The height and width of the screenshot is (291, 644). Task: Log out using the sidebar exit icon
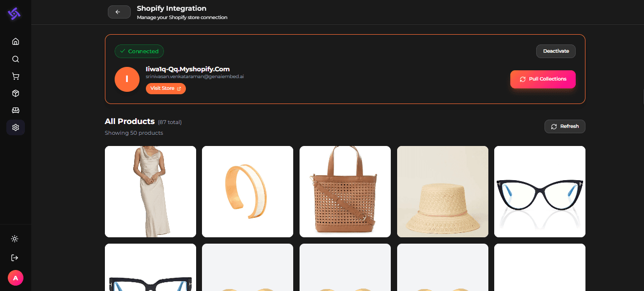click(15, 257)
